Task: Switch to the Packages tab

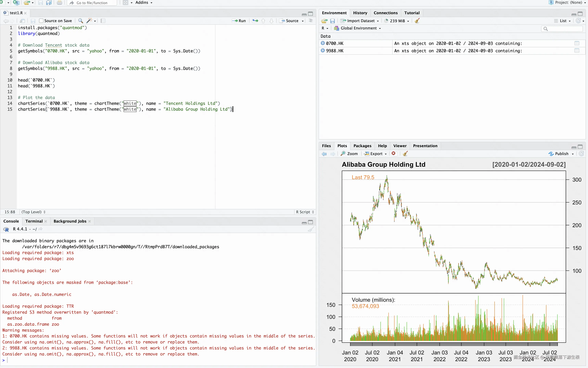Action: (x=362, y=146)
